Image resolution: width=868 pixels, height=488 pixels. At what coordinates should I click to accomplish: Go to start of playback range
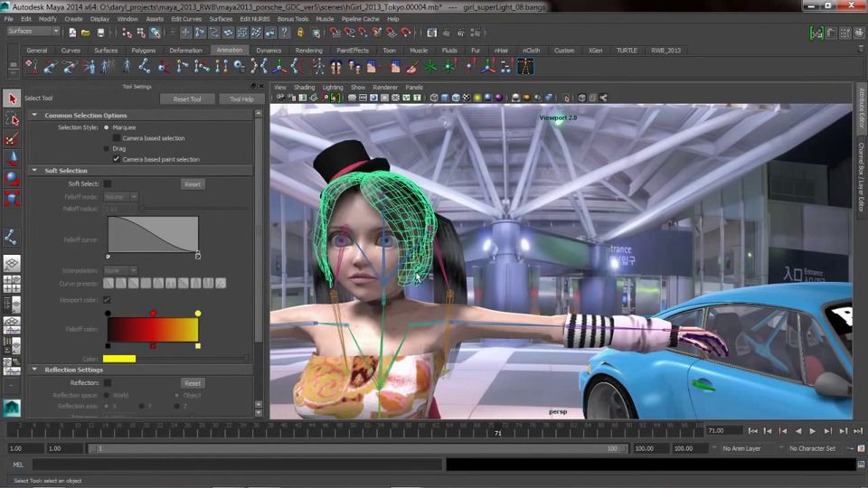tap(752, 430)
